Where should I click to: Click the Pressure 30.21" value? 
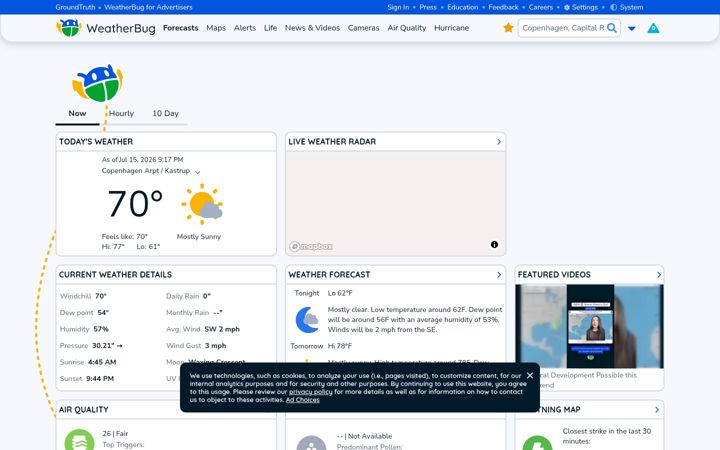click(x=107, y=346)
